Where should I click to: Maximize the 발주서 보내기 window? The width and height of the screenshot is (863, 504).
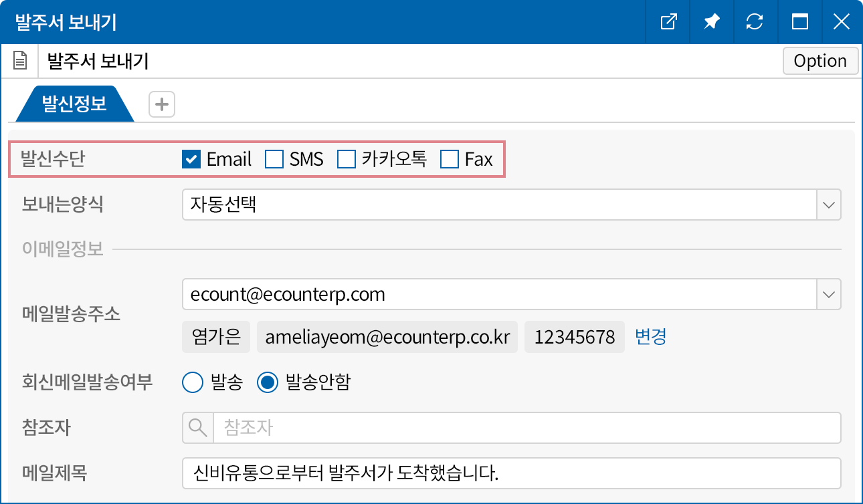pos(799,22)
